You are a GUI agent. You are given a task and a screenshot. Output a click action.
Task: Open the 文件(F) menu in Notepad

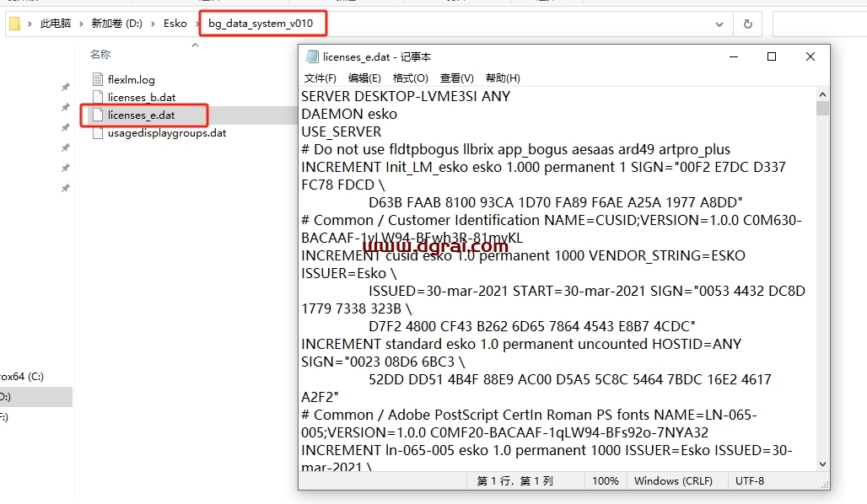tap(320, 78)
